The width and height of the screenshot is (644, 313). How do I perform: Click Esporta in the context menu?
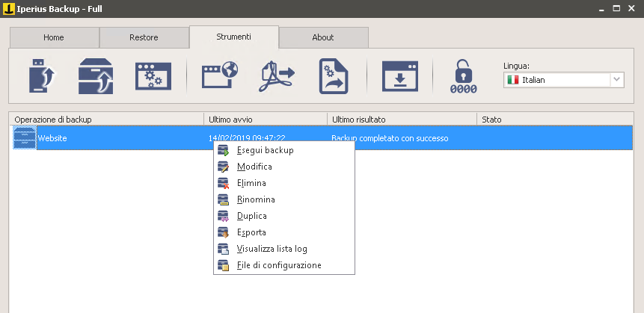click(x=283, y=232)
